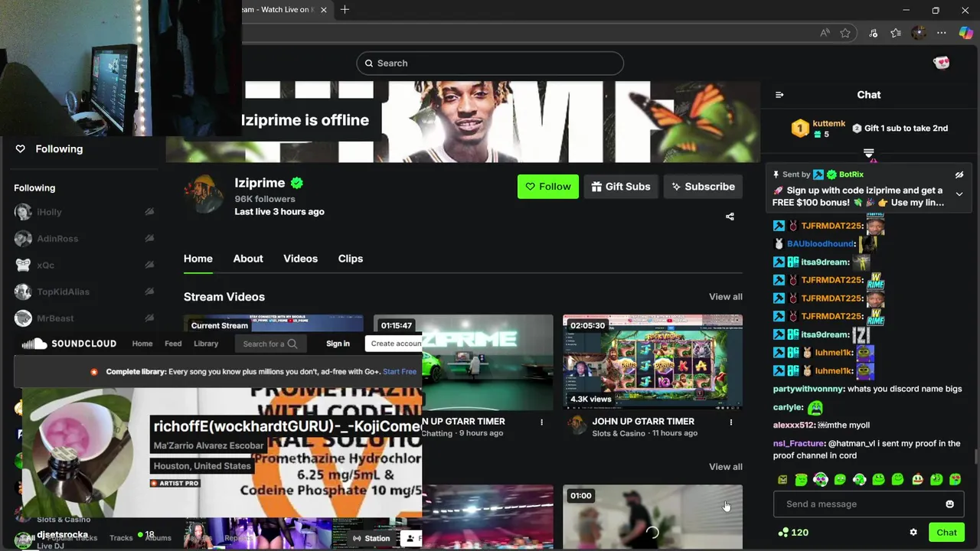Switch to the Videos channel tab
Screen dimensions: 980x551
tap(300, 259)
